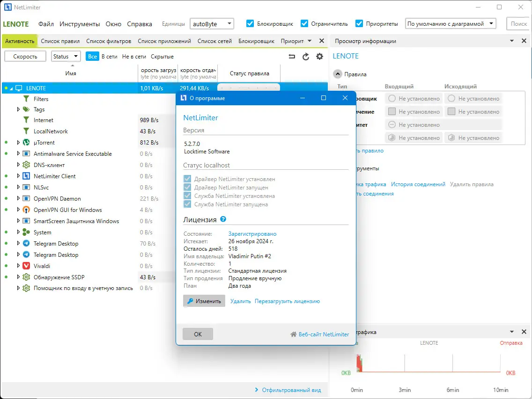
Task: Expand the µTorrent tree row
Action: [x=18, y=142]
